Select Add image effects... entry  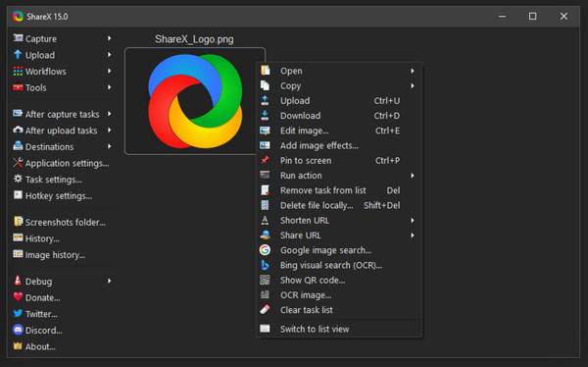pyautogui.click(x=339, y=145)
